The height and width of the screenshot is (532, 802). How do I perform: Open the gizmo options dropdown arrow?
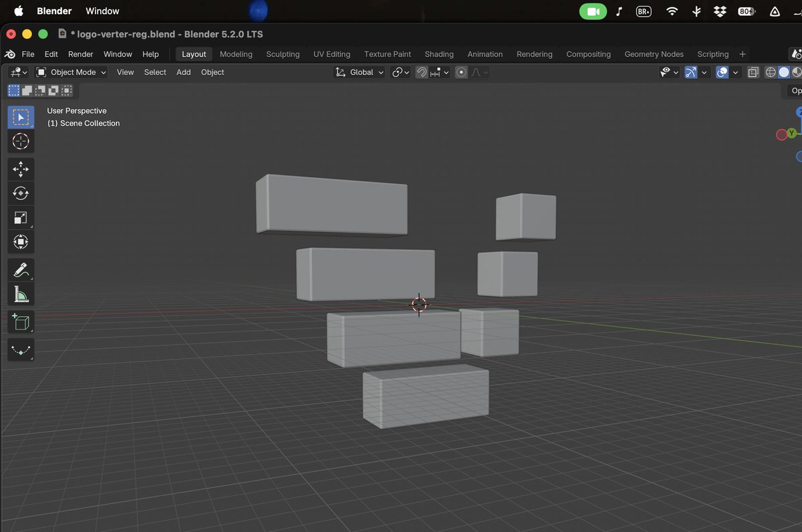[x=704, y=72]
